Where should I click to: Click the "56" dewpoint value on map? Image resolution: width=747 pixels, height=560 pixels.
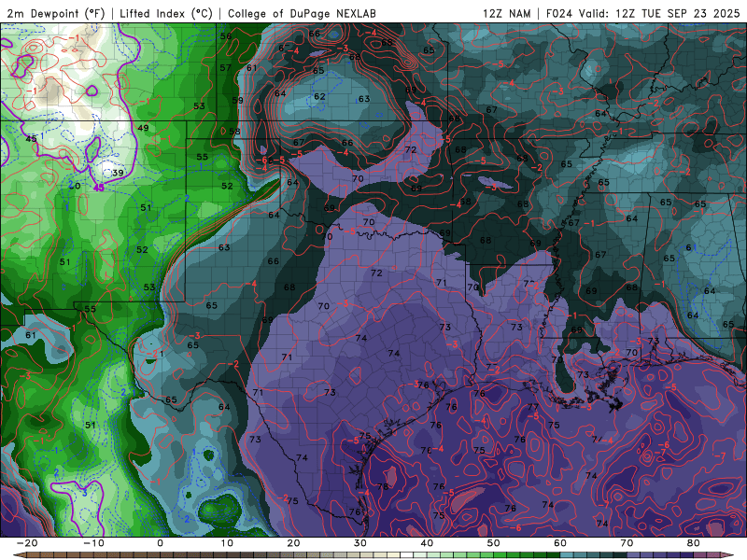click(x=226, y=36)
